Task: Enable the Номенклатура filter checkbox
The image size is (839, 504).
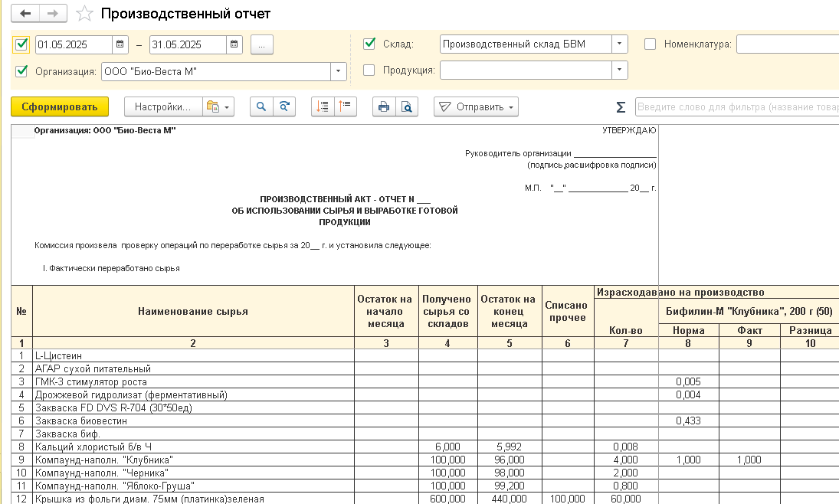Action: point(651,44)
